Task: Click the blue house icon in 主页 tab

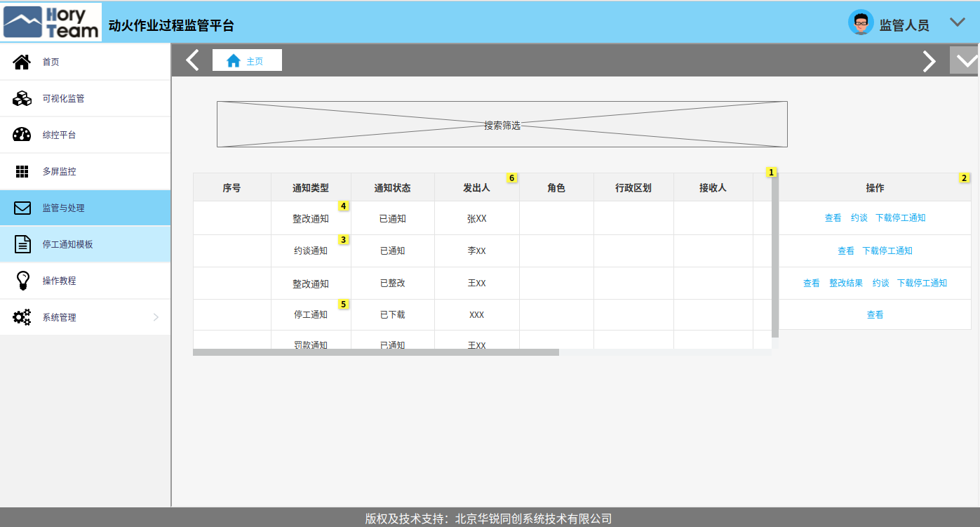Action: click(x=234, y=61)
